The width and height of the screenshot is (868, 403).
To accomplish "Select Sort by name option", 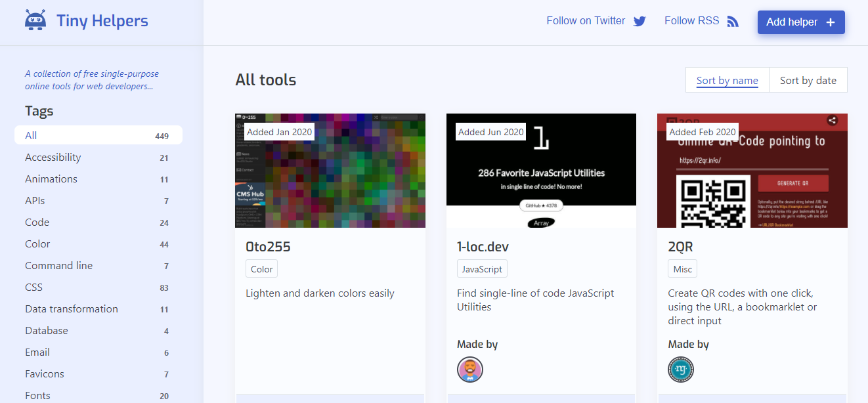I will 727,80.
